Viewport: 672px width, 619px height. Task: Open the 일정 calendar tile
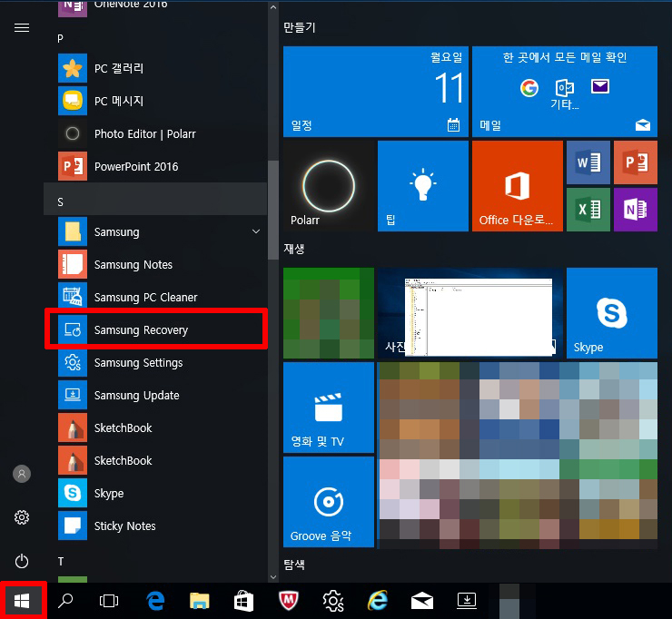pyautogui.click(x=376, y=92)
